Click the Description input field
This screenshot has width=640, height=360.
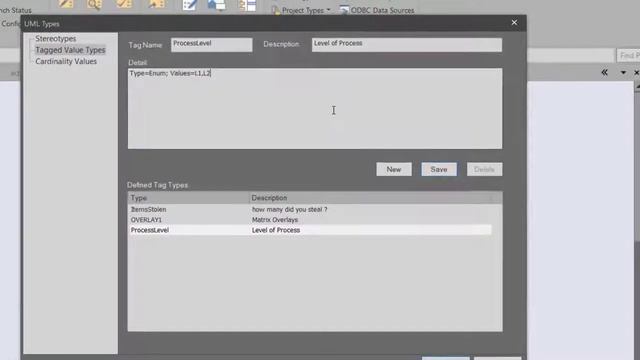point(407,44)
